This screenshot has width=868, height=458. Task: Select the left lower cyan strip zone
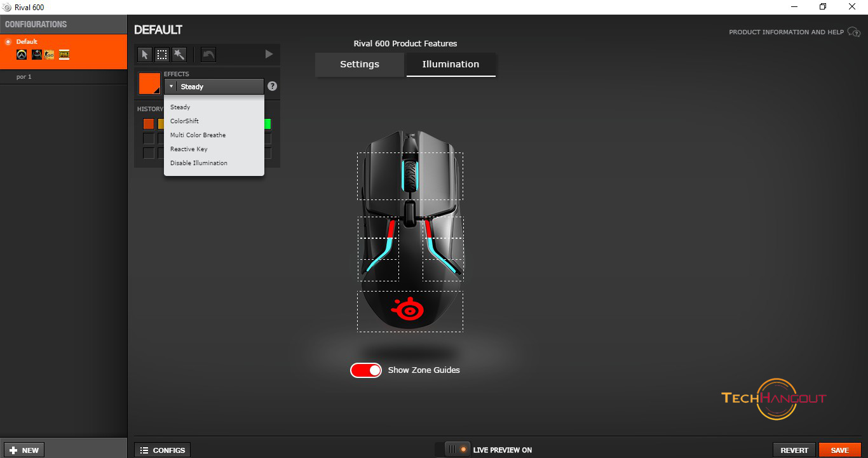pos(379,270)
